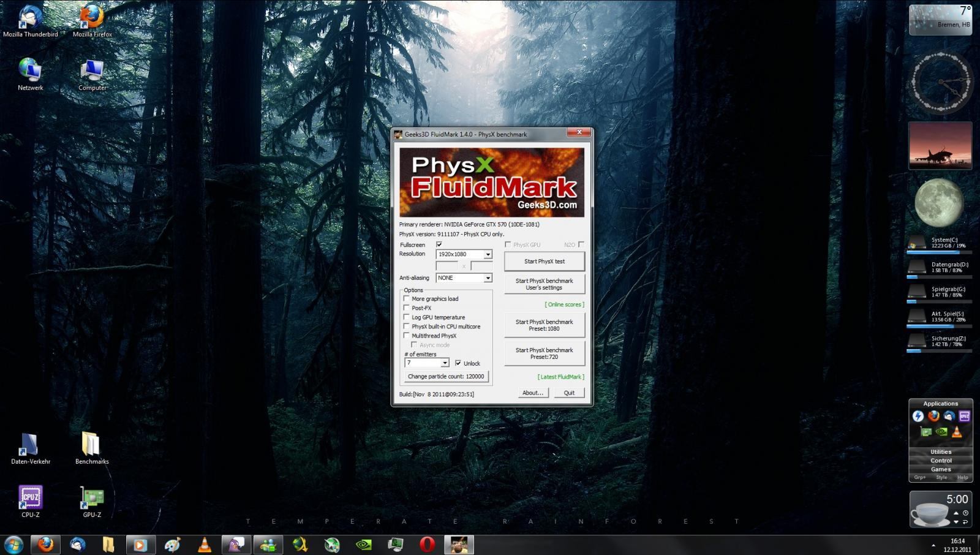Image resolution: width=980 pixels, height=555 pixels.
Task: Open Utilities group in launcher gadget
Action: point(941,452)
